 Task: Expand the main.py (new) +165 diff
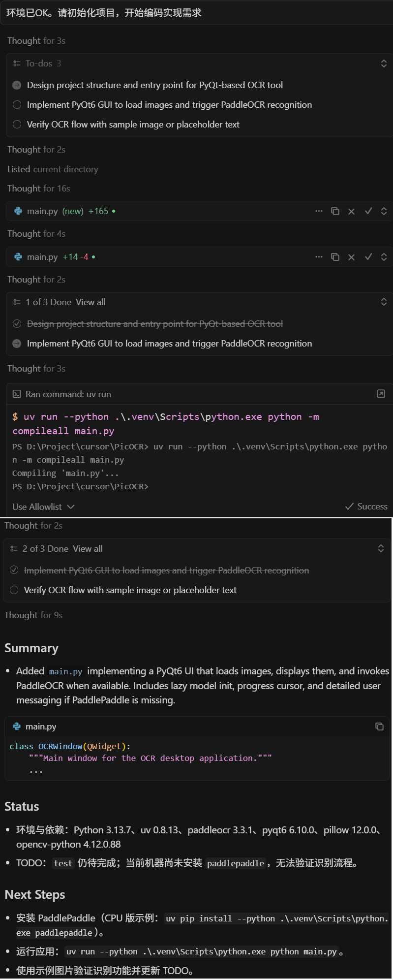(384, 211)
